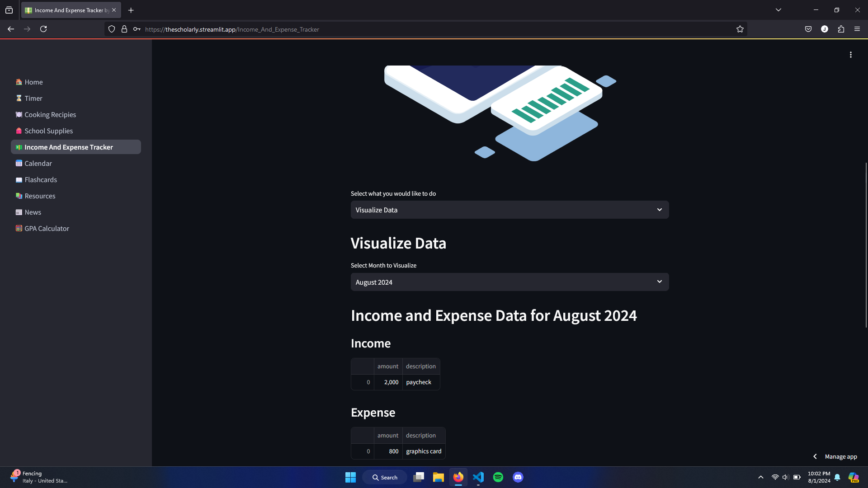Bookmark this page with the star icon
868x488 pixels.
(x=740, y=29)
